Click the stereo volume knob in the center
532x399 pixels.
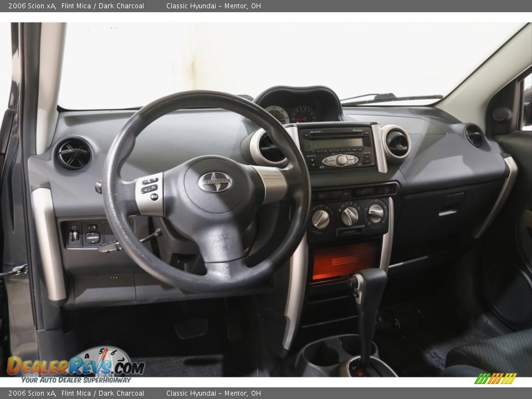tap(341, 160)
